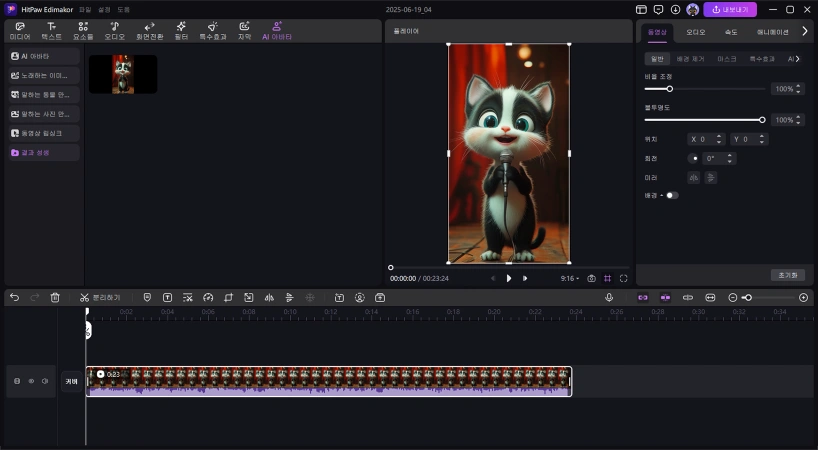Select the 마스크 mask sub-tab
Viewport: 818px width, 450px height.
pos(727,59)
